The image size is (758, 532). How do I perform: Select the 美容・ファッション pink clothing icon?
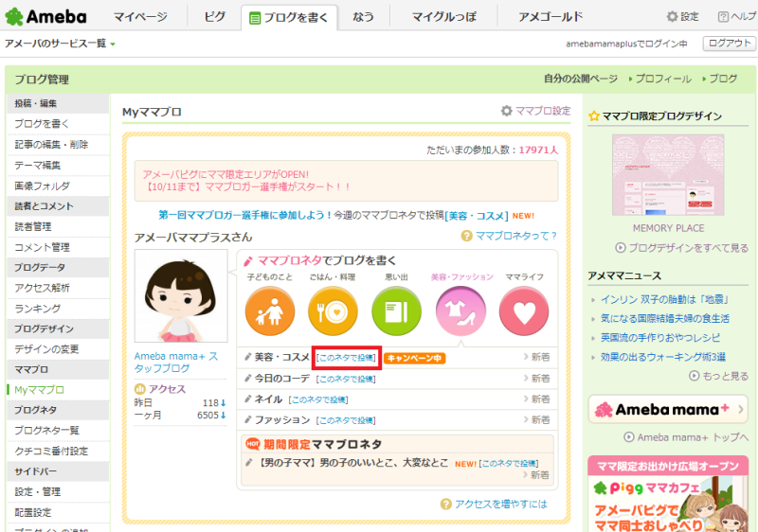(460, 310)
